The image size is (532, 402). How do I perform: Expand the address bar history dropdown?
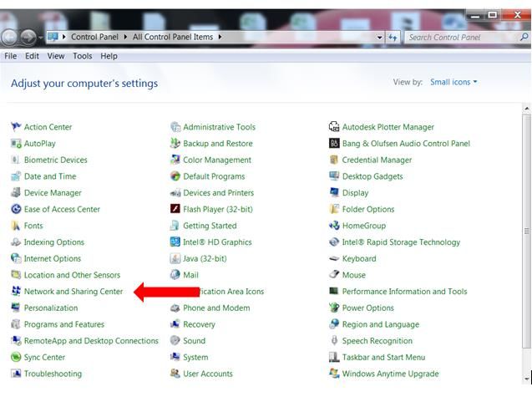[380, 37]
